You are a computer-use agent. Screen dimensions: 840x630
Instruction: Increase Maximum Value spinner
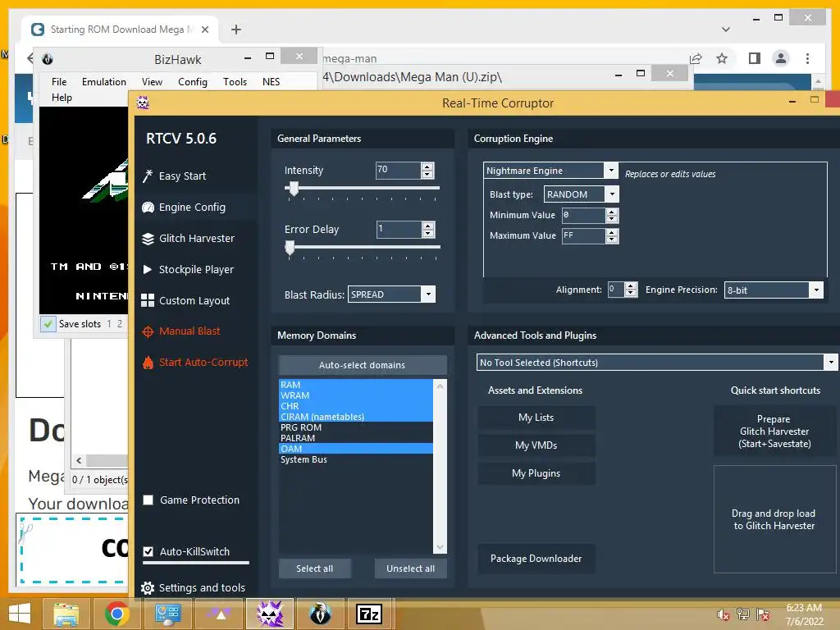(x=612, y=232)
